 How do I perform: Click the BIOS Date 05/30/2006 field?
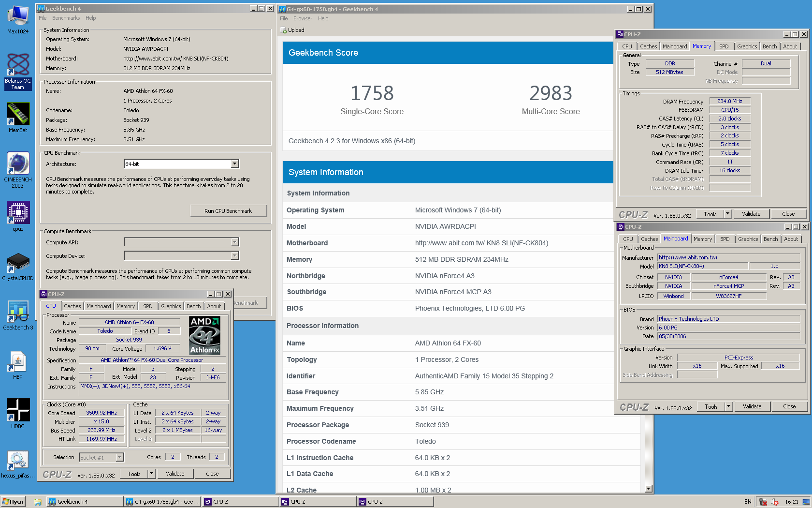click(x=728, y=336)
